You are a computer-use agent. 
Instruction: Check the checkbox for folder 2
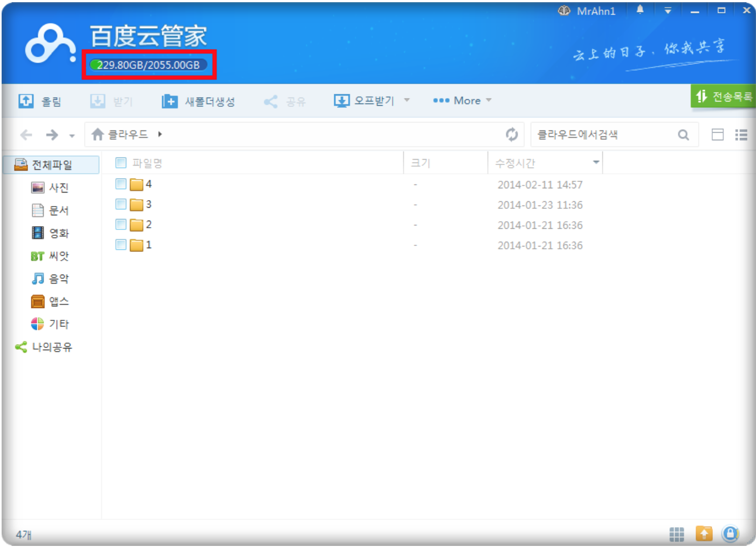[x=121, y=224]
